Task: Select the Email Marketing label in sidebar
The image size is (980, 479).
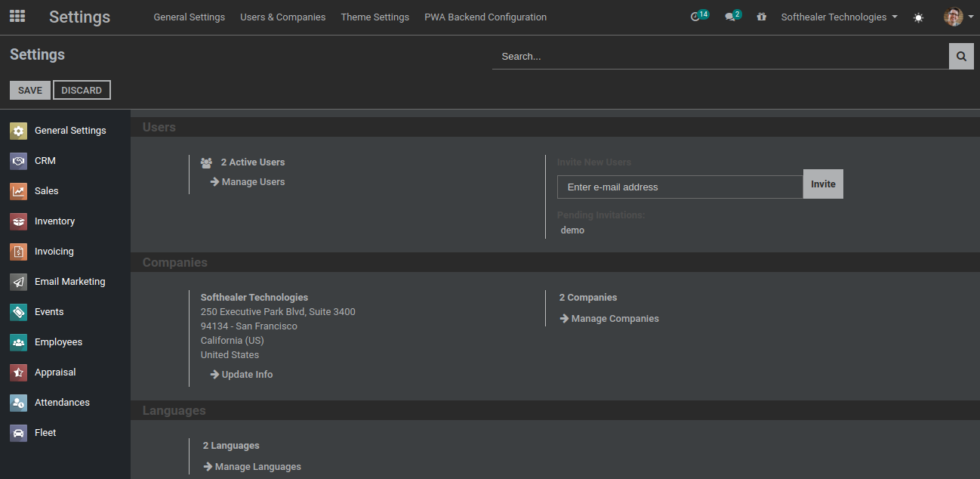Action: [x=70, y=282]
